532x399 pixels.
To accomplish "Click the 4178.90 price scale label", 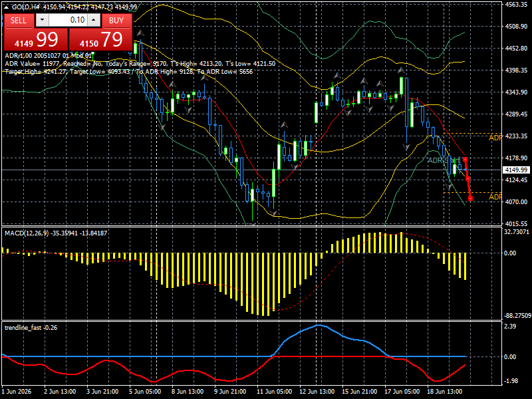I will (x=516, y=158).
